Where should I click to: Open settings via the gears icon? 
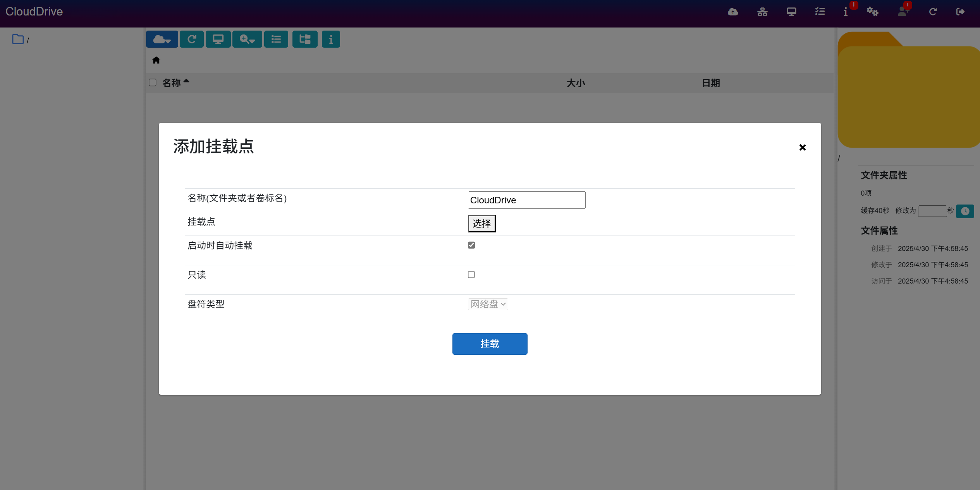tap(872, 12)
